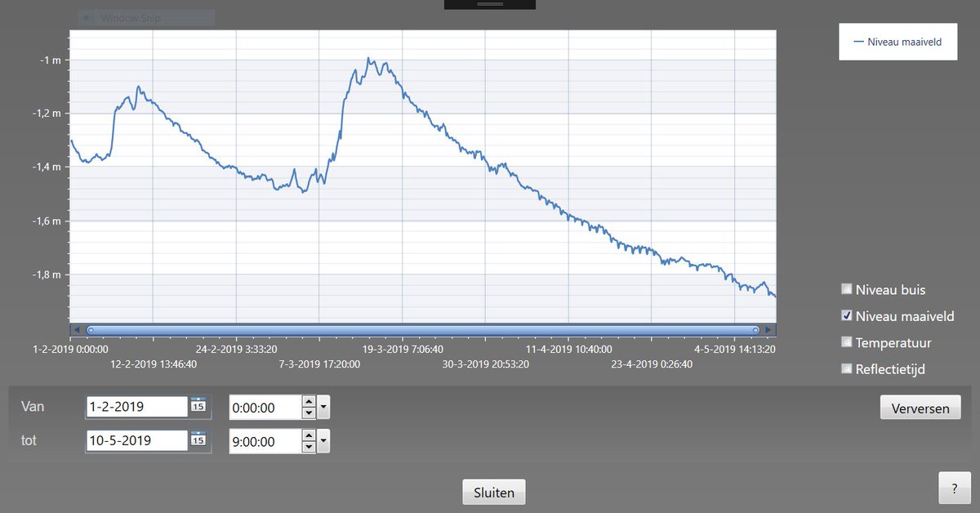The width and height of the screenshot is (980, 513).
Task: Click the Verversen button
Action: click(x=920, y=408)
